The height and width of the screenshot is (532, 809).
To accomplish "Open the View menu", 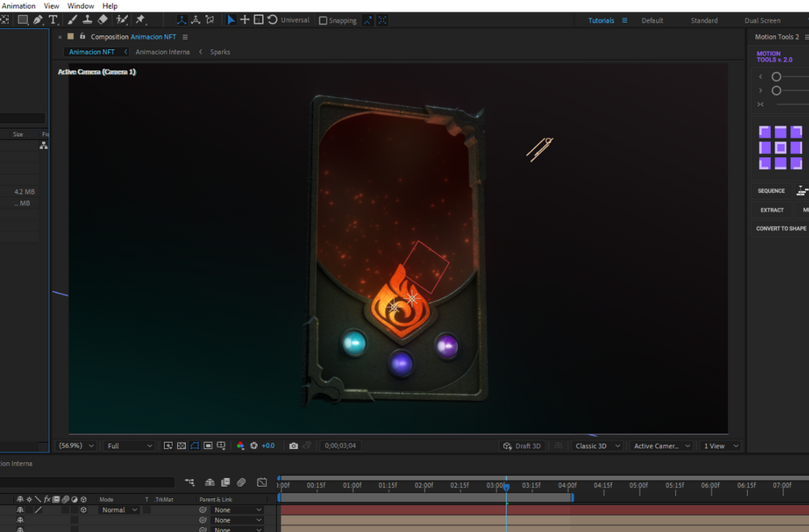I will [51, 6].
